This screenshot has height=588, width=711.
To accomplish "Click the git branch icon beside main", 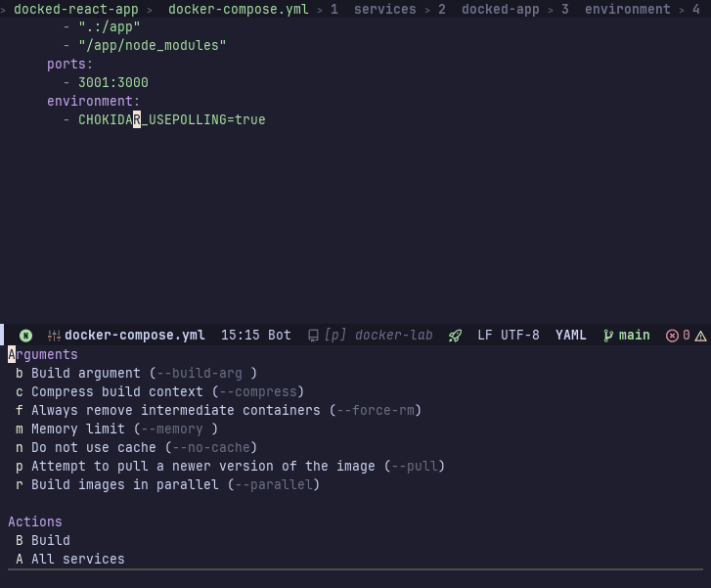I will 608,336.
